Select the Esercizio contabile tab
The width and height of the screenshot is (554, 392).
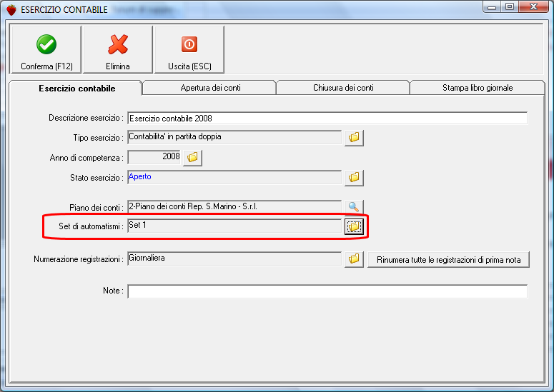coord(76,89)
